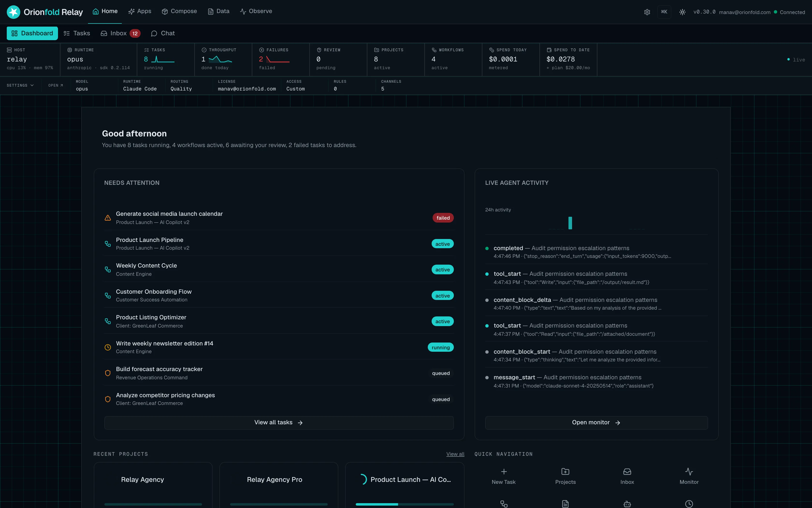This screenshot has height=508, width=812.
Task: Click the SPEND TODAY value $0.0001
Action: pos(503,59)
